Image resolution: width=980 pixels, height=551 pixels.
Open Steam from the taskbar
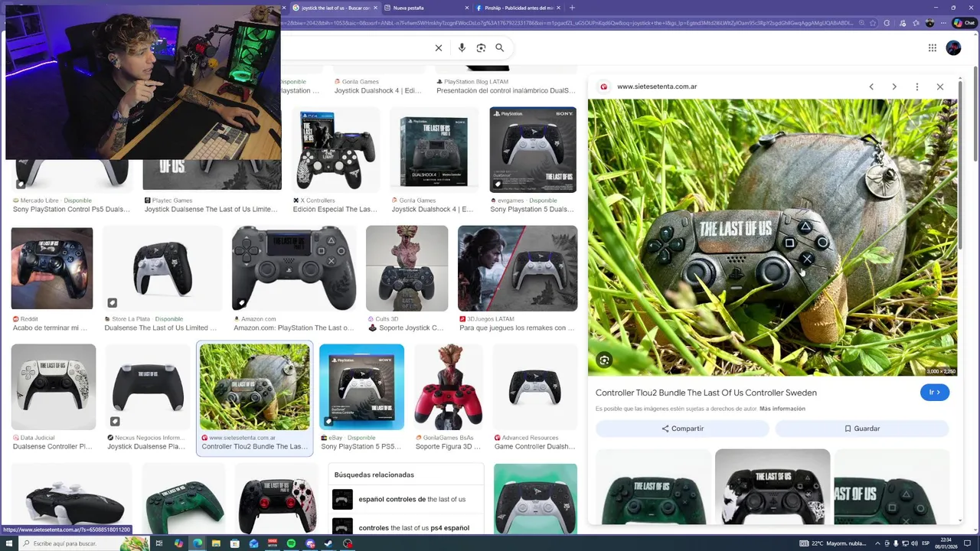(328, 543)
